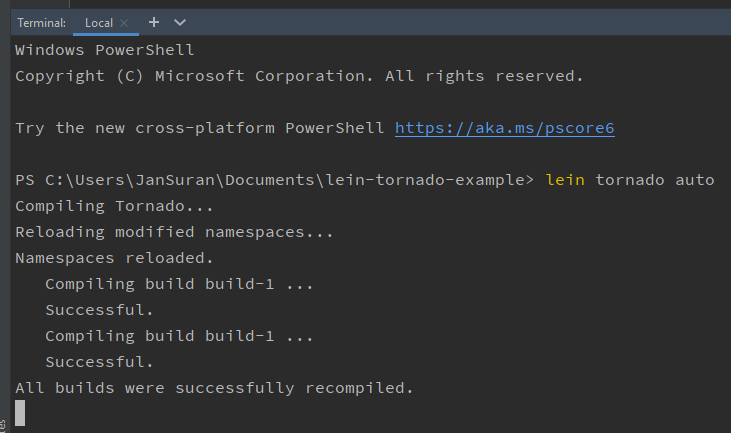Switch to the Local terminal tab
Image resolution: width=731 pixels, height=433 pixels.
coord(99,22)
